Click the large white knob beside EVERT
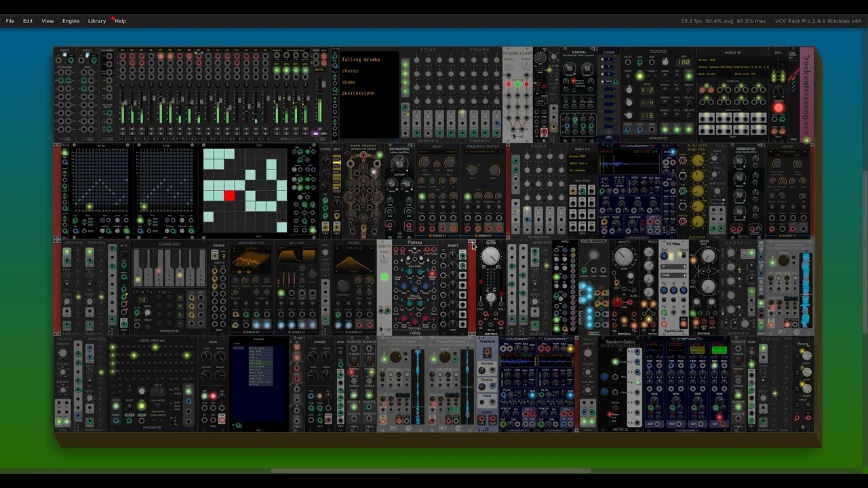This screenshot has height=488, width=868. coord(490,256)
